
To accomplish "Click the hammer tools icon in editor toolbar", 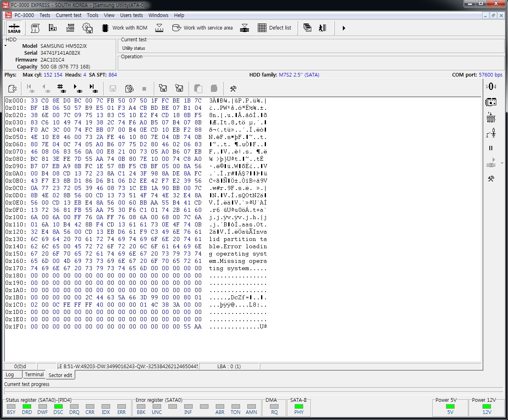I will (x=233, y=89).
